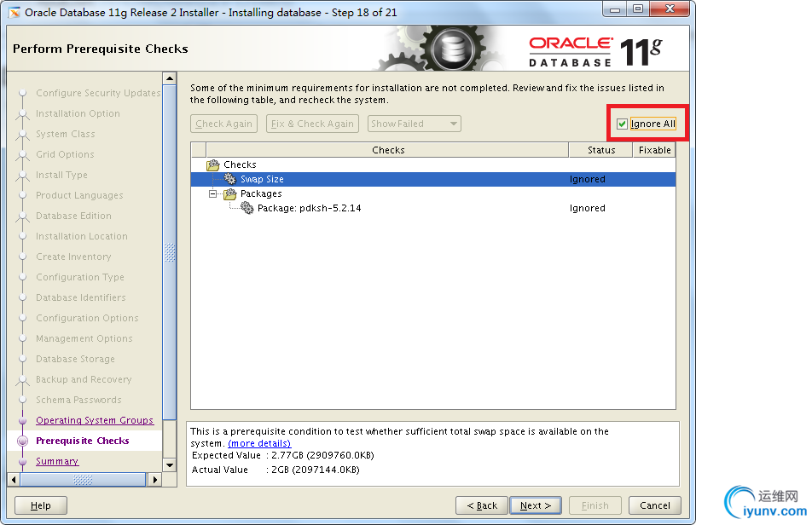Image resolution: width=812 pixels, height=525 pixels.
Task: Select Package: pdksh-5.2.14 row
Action: coord(433,208)
